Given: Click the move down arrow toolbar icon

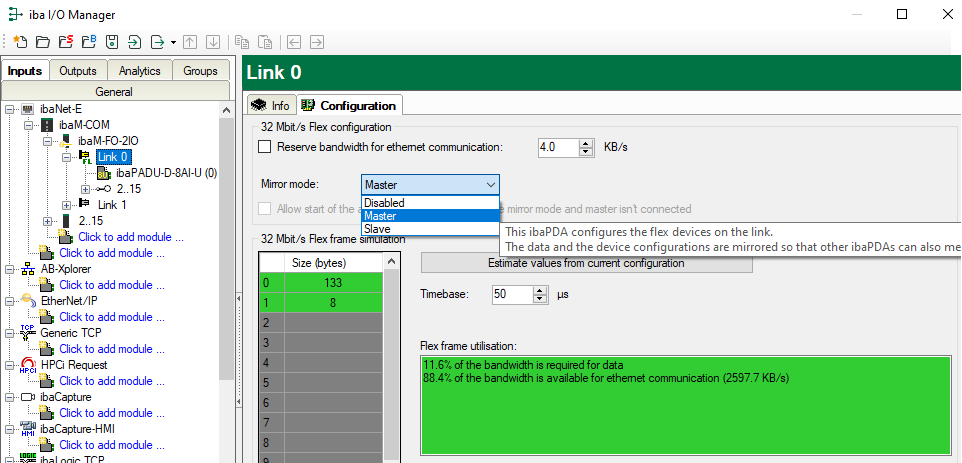Looking at the screenshot, I should (213, 42).
